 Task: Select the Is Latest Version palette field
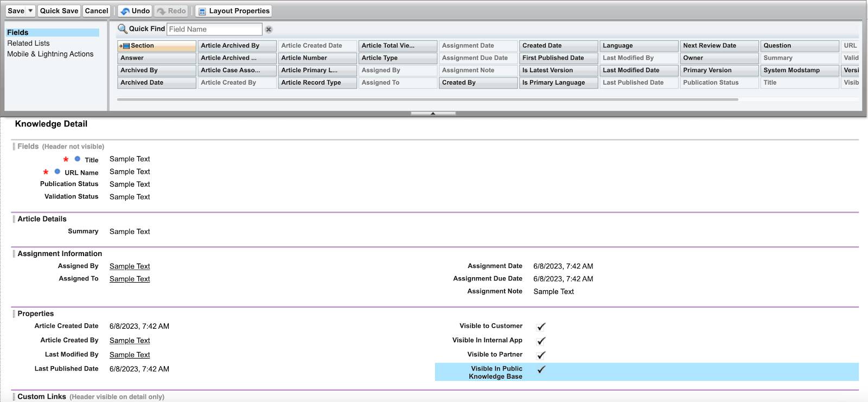coord(559,71)
